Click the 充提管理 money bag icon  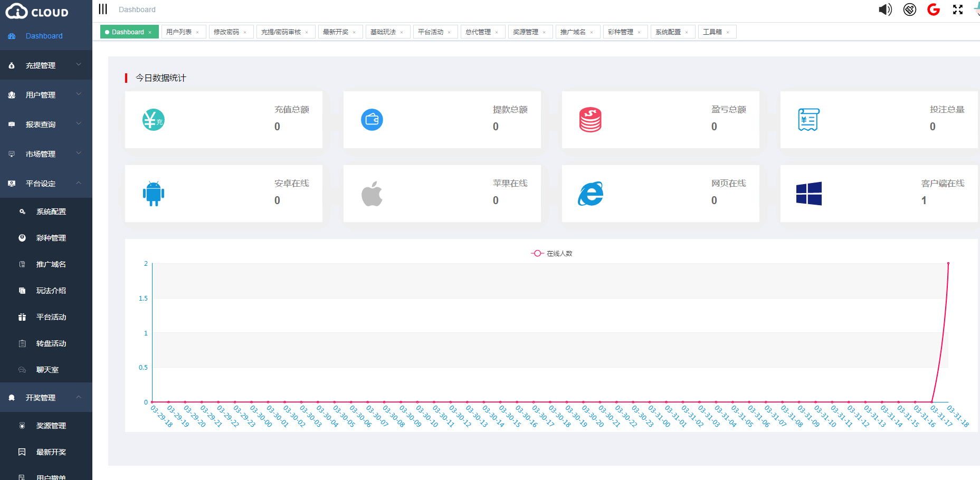[12, 65]
